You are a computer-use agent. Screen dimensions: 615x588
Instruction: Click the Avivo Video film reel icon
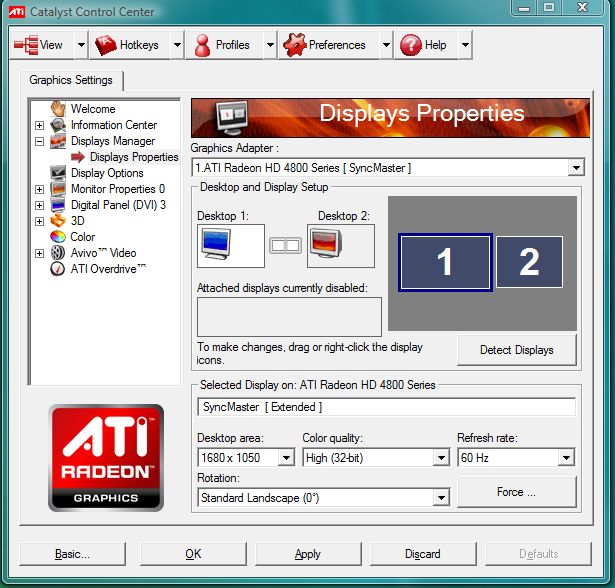click(58, 253)
